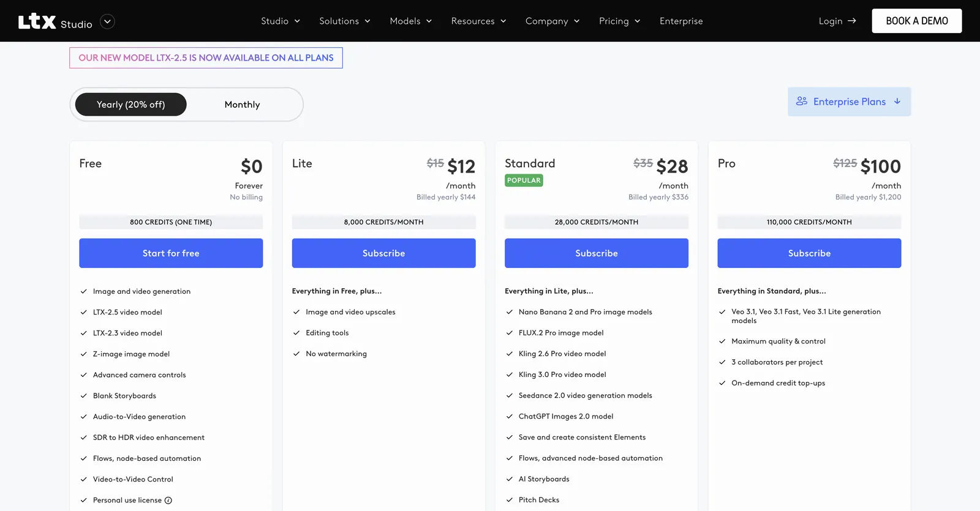Screen dimensions: 980x511
Task: Click 'Kling 3.0 Pro video model' feature
Action: [562, 375]
